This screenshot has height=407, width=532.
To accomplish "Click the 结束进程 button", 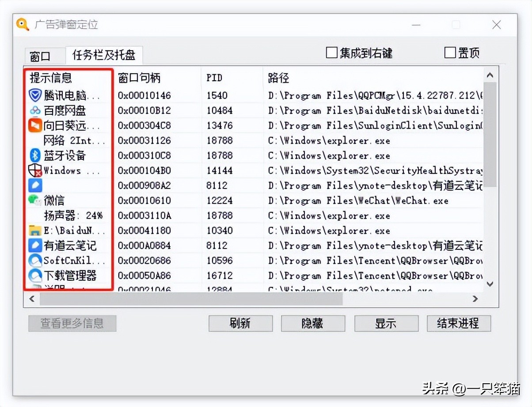I will pyautogui.click(x=458, y=323).
